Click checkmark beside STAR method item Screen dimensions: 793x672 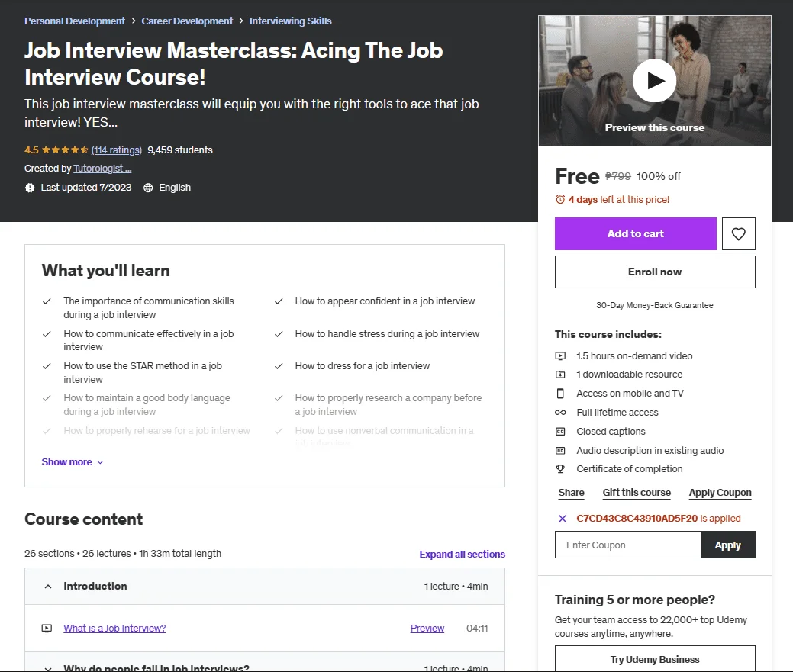click(x=47, y=366)
